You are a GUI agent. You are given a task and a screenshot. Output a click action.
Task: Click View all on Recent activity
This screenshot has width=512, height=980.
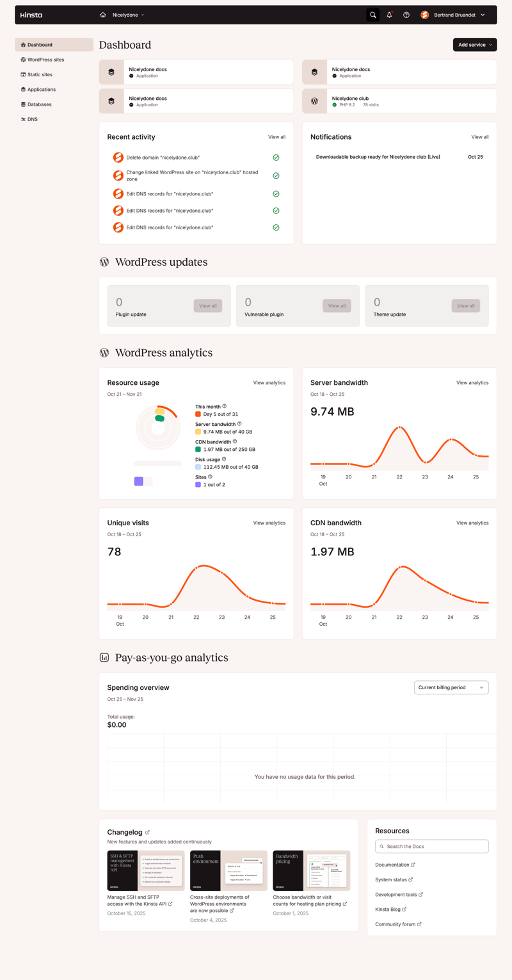click(x=276, y=136)
